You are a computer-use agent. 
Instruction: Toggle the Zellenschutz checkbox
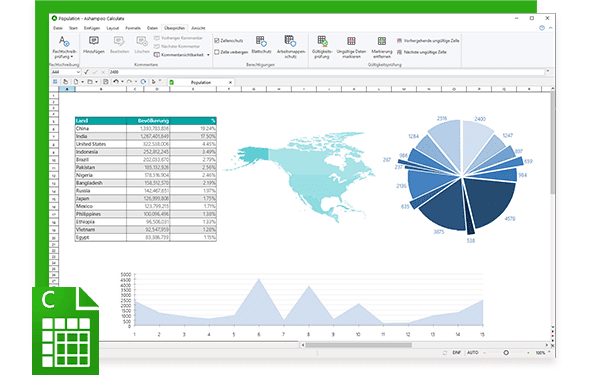tap(217, 41)
